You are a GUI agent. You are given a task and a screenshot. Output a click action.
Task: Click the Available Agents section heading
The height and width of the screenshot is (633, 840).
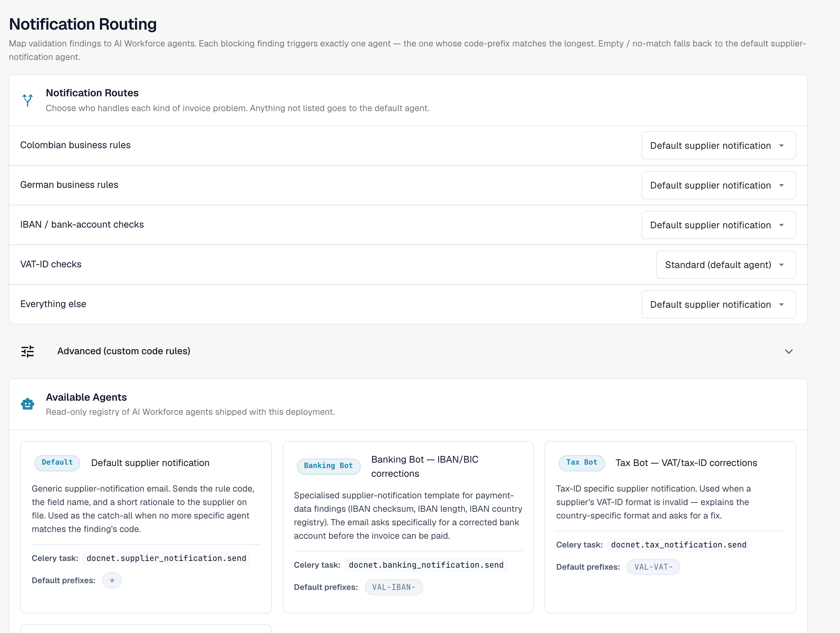(x=86, y=397)
